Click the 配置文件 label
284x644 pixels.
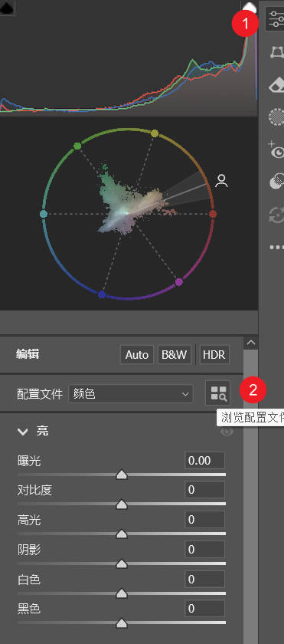point(40,394)
